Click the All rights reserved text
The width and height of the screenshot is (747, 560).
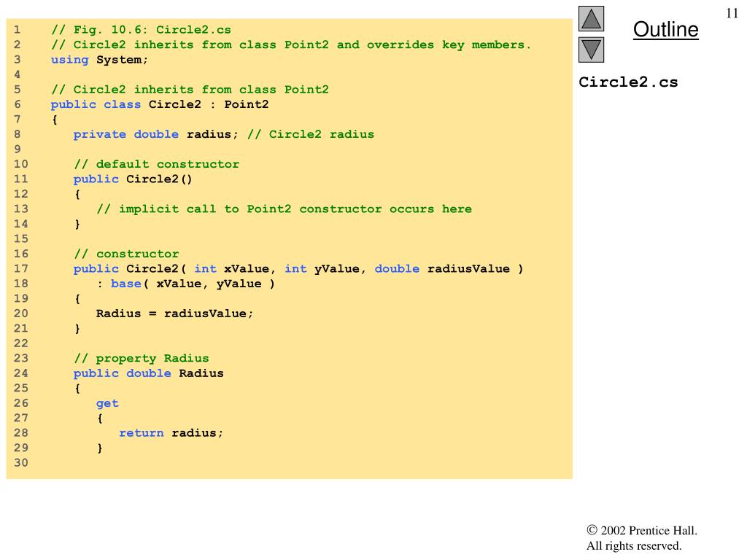click(x=634, y=545)
